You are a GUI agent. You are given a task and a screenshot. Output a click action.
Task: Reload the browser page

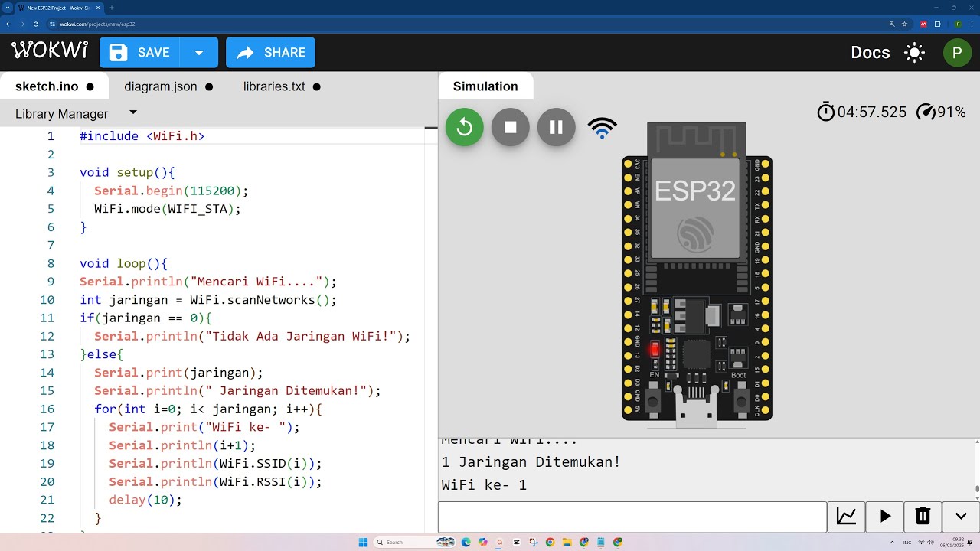point(35,24)
